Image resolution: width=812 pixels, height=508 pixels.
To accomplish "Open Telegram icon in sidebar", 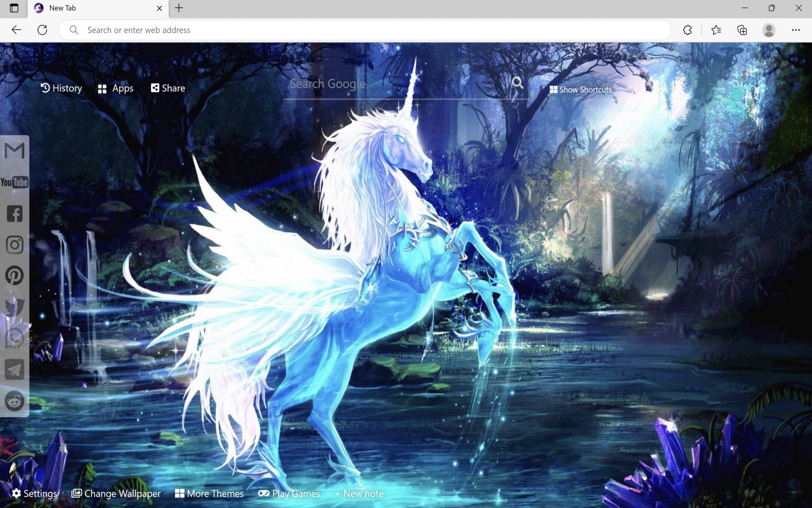I will tap(15, 370).
